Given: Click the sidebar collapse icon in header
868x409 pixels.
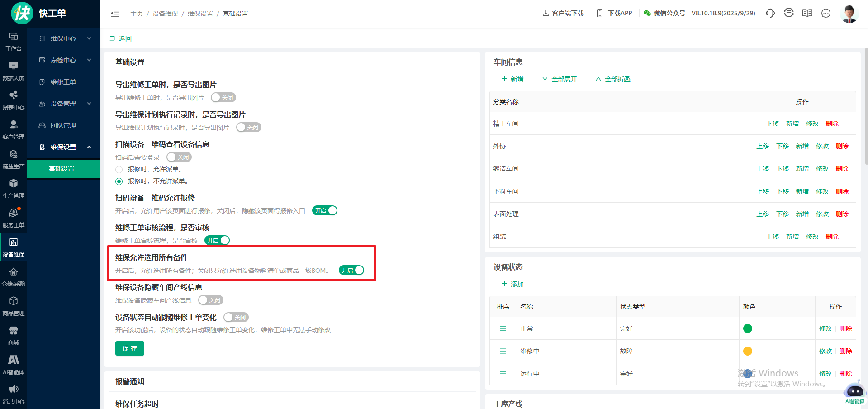Looking at the screenshot, I should coord(115,13).
